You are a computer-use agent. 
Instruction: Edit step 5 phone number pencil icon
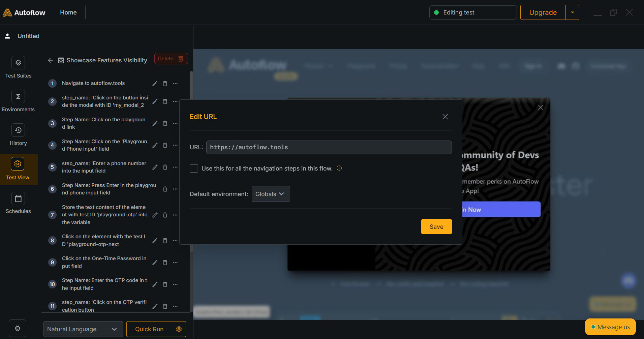click(x=155, y=167)
